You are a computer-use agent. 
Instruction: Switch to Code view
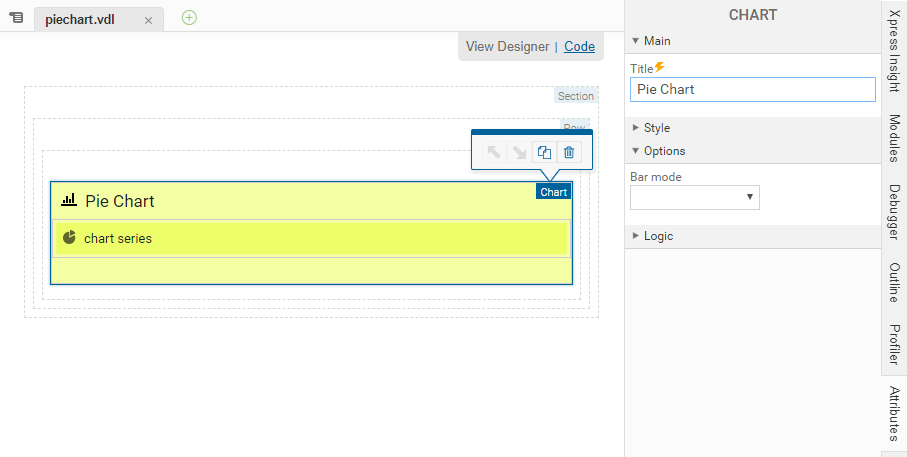579,46
